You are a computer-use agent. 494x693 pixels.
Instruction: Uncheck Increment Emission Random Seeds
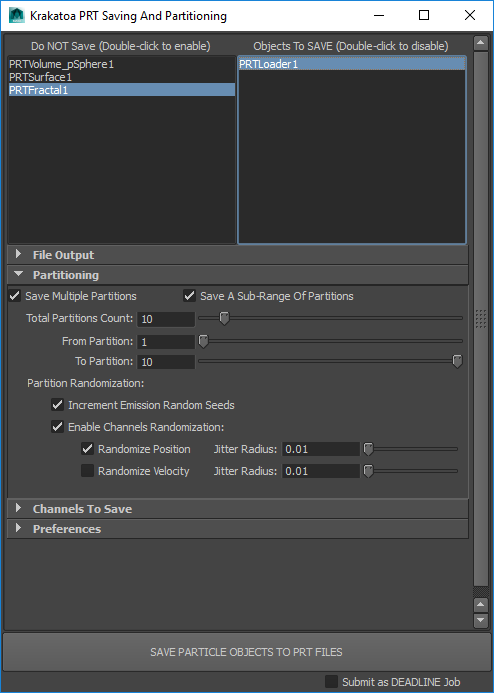point(57,404)
